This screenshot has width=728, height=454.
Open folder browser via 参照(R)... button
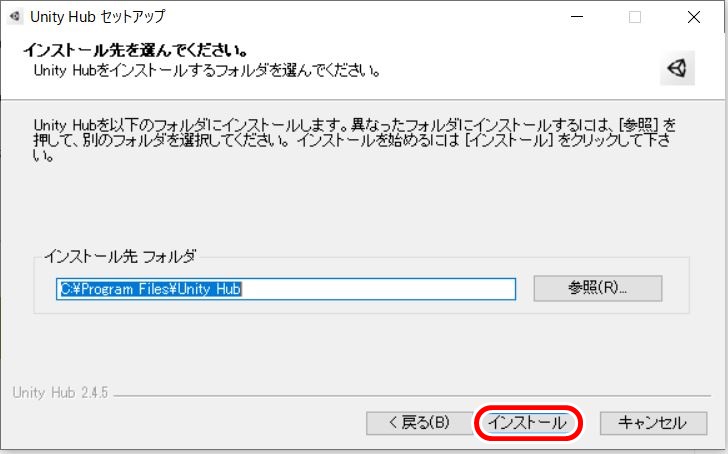pyautogui.click(x=598, y=288)
